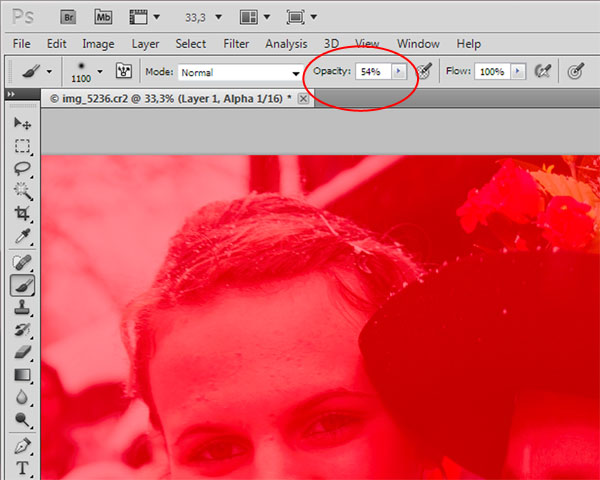Screen dimensions: 600x480
Task: Open the Select menu
Action: (191, 44)
